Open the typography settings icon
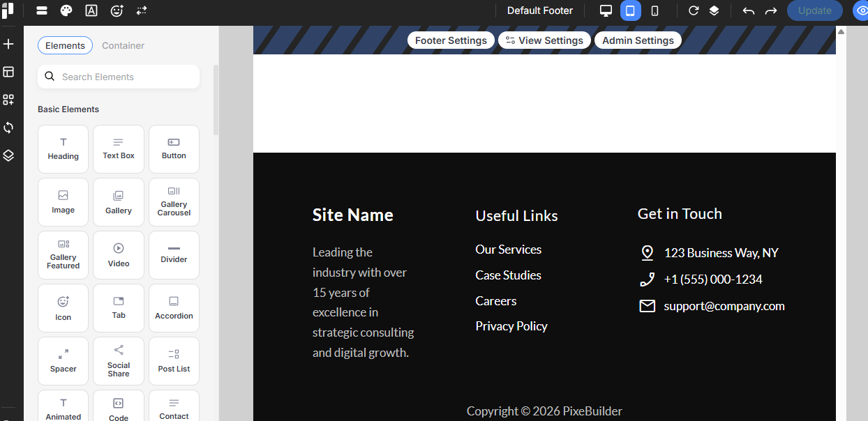Image resolution: width=868 pixels, height=421 pixels. pos(91,10)
